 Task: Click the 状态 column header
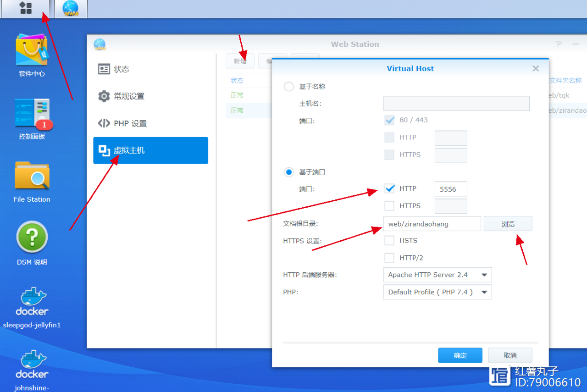pyautogui.click(x=237, y=81)
